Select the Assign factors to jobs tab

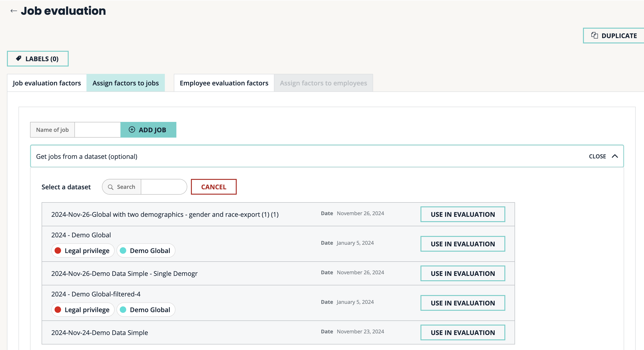(x=126, y=83)
